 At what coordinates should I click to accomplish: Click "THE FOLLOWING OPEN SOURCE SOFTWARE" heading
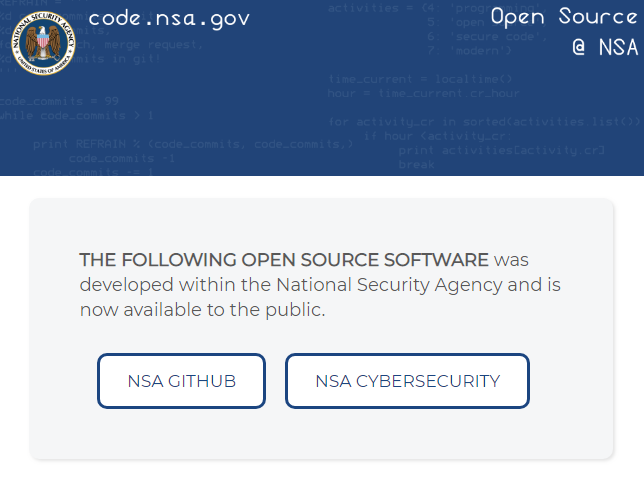click(x=284, y=260)
